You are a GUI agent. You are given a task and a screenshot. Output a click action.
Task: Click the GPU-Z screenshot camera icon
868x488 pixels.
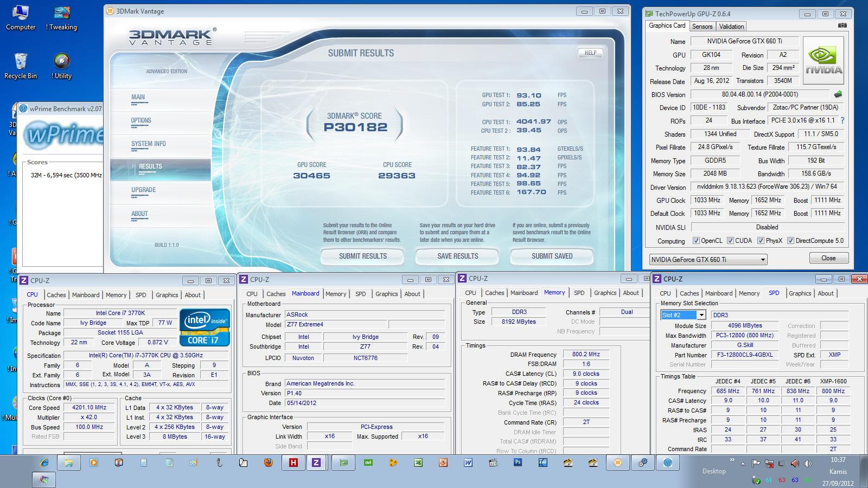[x=842, y=25]
